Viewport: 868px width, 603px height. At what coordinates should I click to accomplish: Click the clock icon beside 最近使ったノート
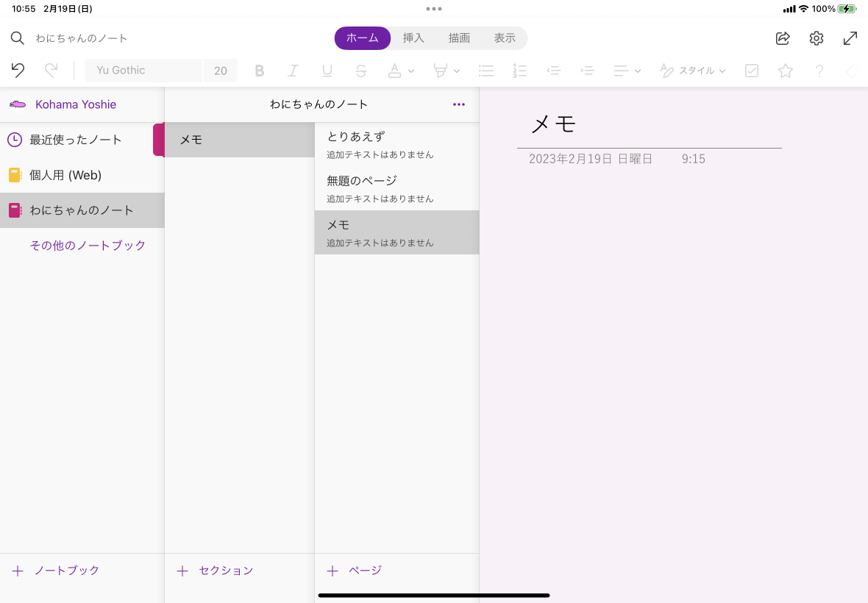(15, 140)
